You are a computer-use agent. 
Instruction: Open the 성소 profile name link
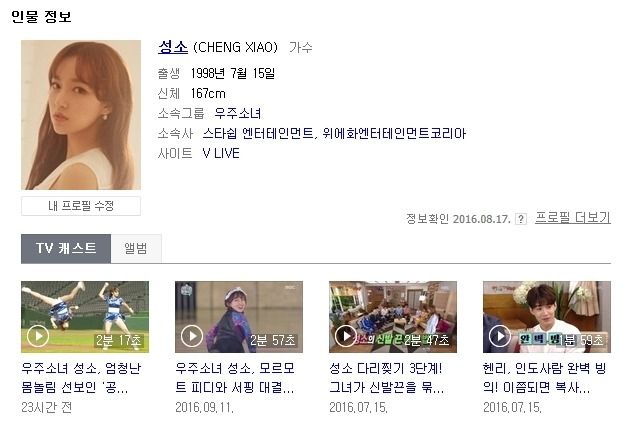coord(173,47)
